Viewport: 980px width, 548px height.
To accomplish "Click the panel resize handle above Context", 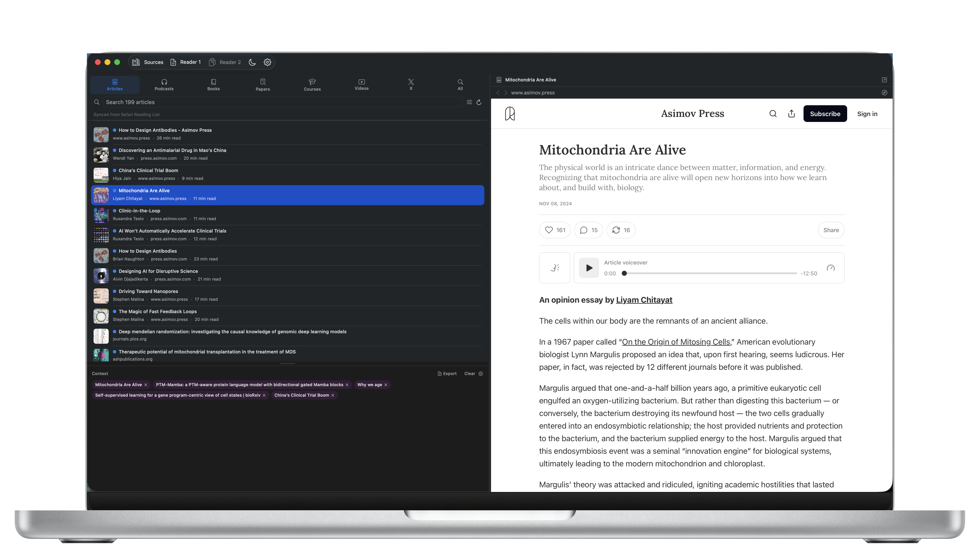I will point(288,364).
